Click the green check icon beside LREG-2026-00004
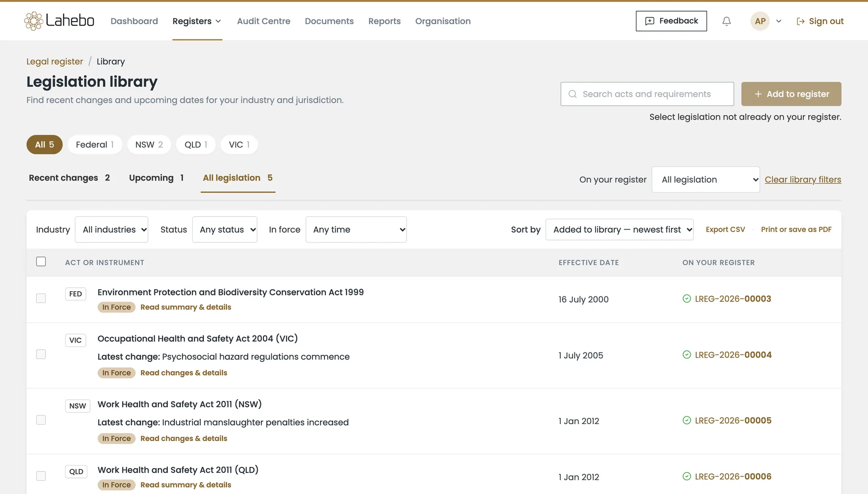The image size is (868, 494). click(x=687, y=355)
